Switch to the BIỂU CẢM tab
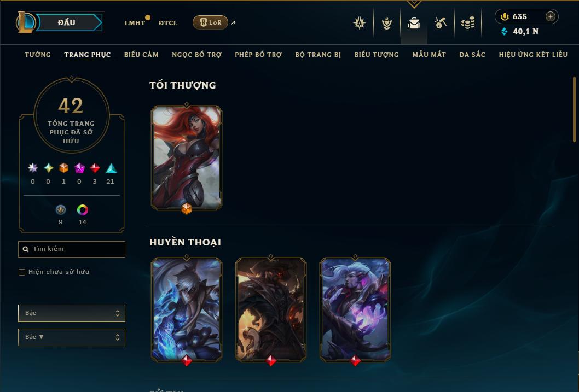Image resolution: width=579 pixels, height=392 pixels. [141, 55]
